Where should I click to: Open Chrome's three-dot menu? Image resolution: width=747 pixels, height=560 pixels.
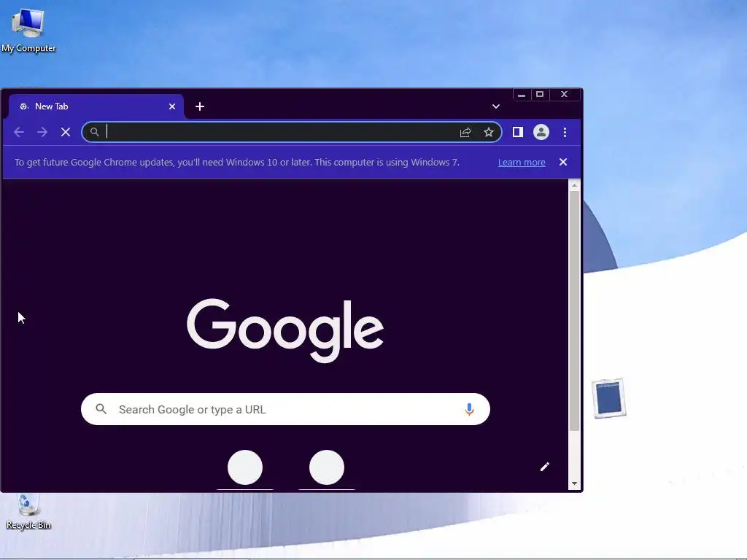point(565,132)
